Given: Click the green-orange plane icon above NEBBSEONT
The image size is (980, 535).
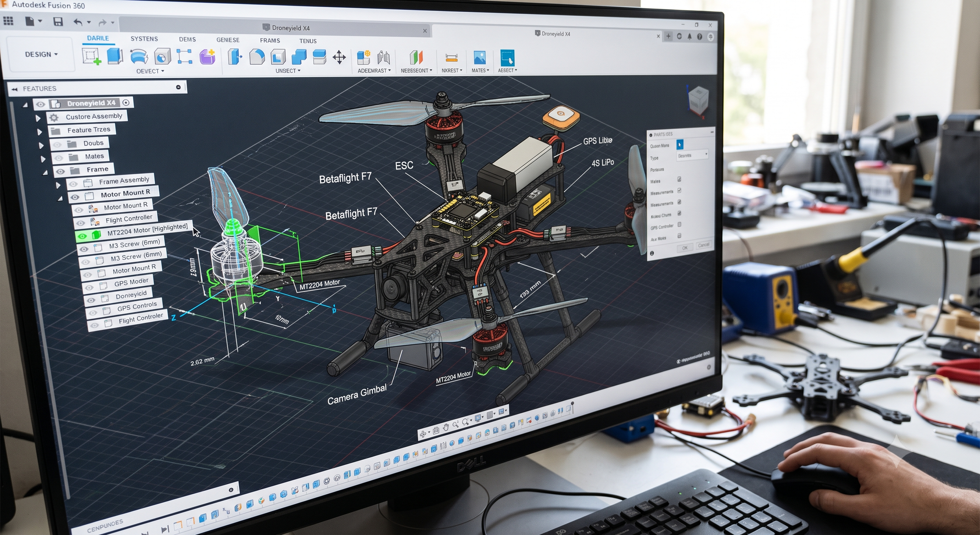Looking at the screenshot, I should pos(416,58).
